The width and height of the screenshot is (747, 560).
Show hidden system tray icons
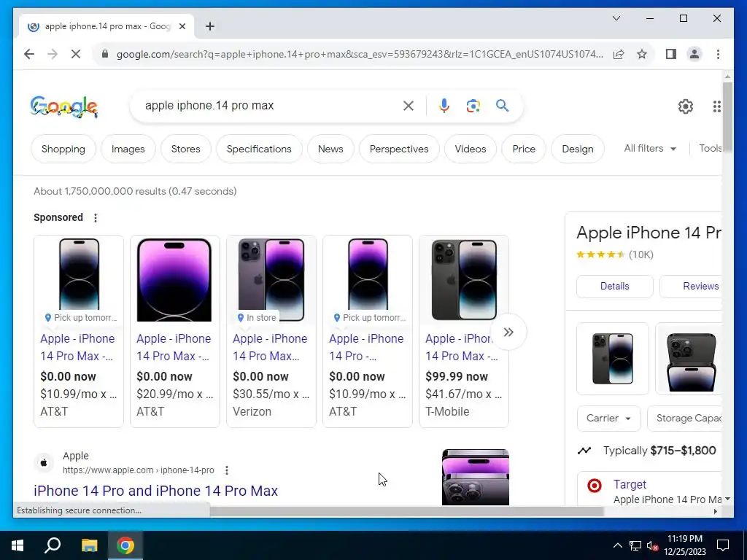click(x=617, y=545)
